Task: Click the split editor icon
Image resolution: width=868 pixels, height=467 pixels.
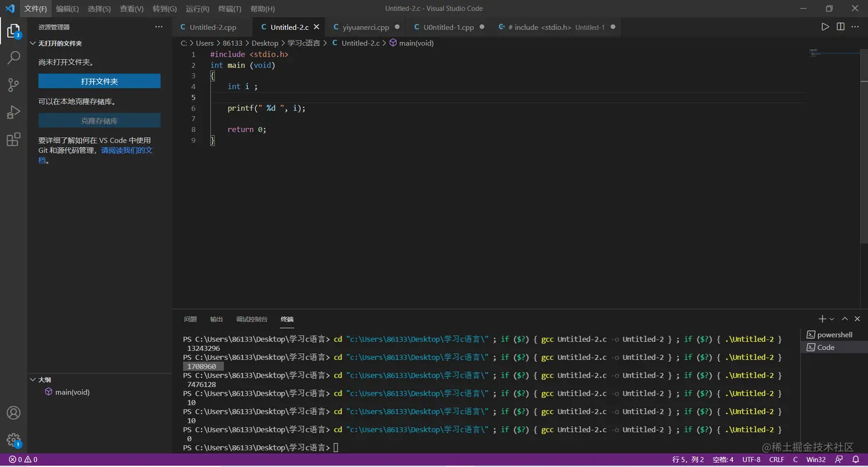Action: (x=840, y=27)
